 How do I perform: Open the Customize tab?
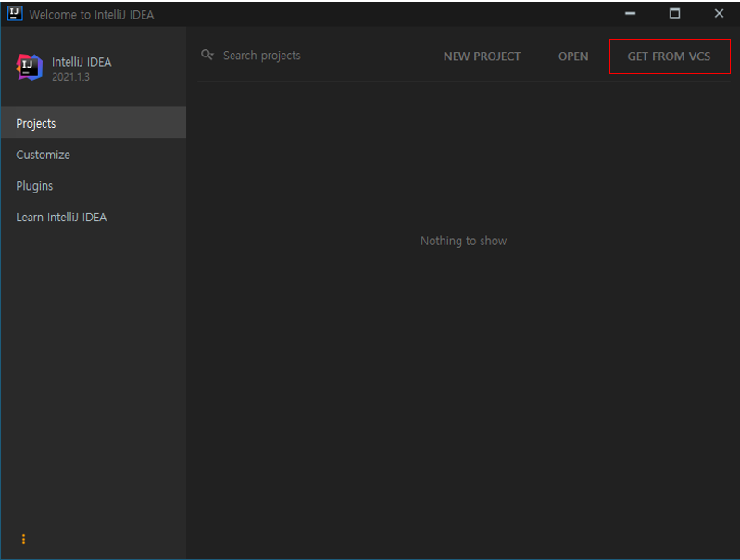(x=94, y=155)
